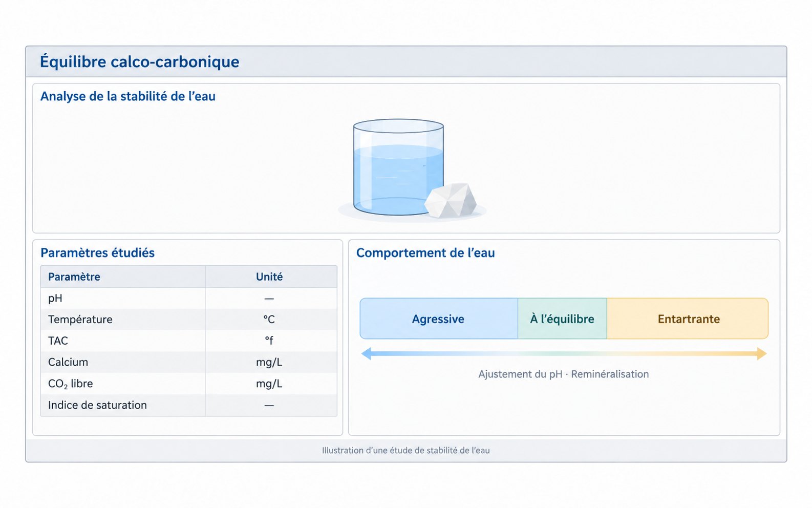Click the °C unit for Température
812x508 pixels.
coord(269,320)
